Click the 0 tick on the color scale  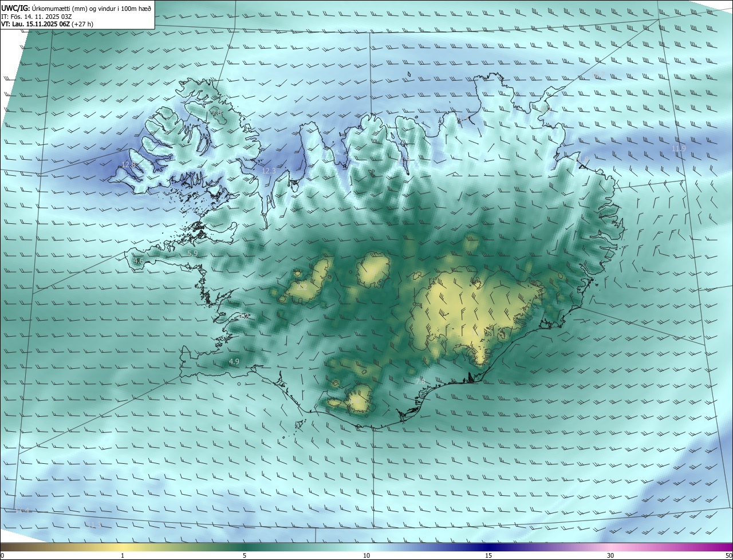(x=2, y=556)
